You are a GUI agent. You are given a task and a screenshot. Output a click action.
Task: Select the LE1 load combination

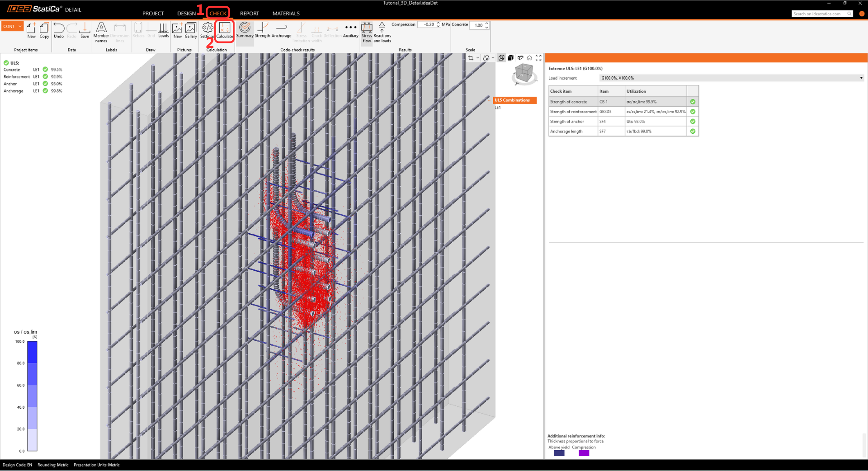(x=498, y=108)
